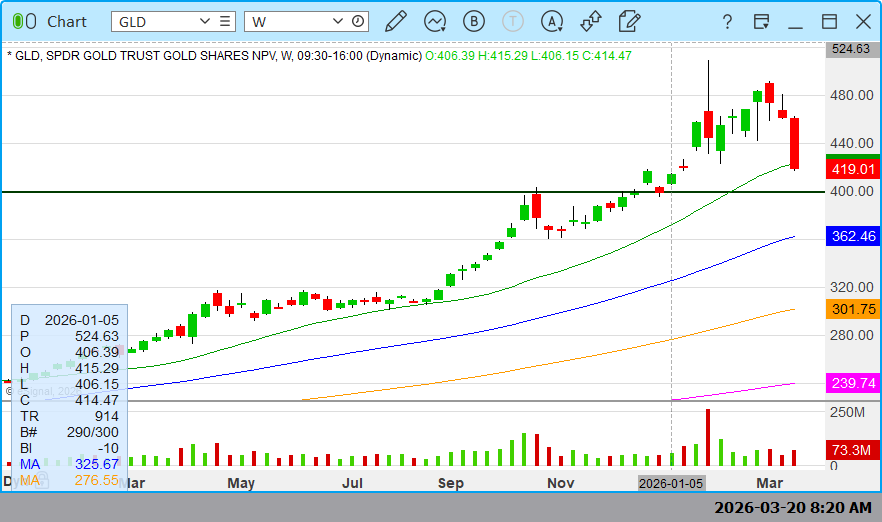The image size is (882, 522).
Task: Click the 419.01 last price label
Action: pyautogui.click(x=853, y=169)
